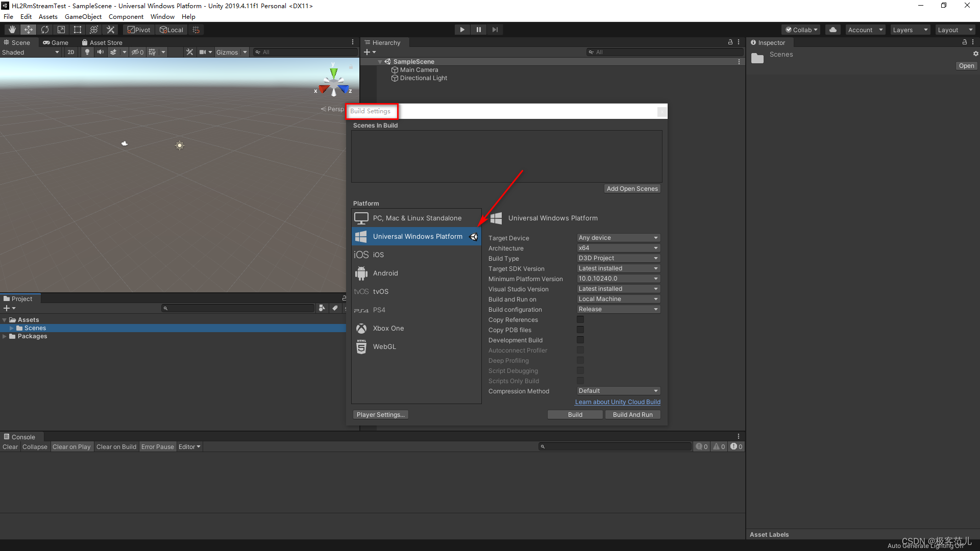
Task: Select Architecture dropdown x64
Action: 617,247
